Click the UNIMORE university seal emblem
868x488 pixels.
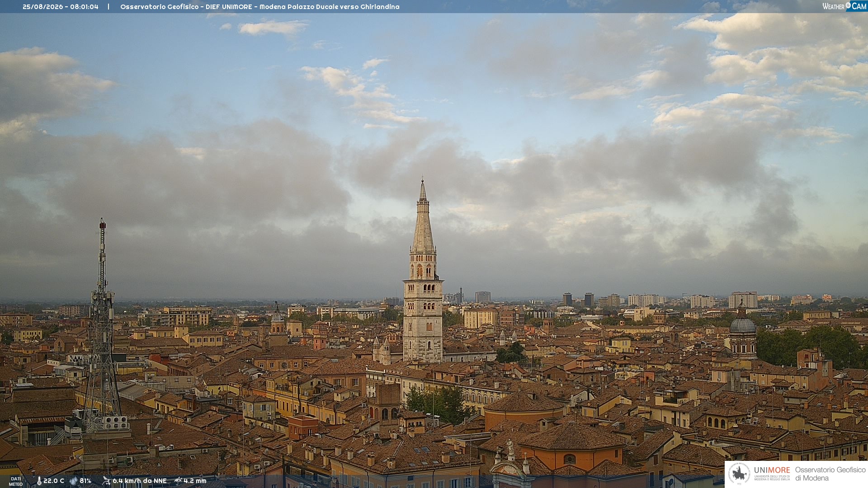tap(740, 474)
